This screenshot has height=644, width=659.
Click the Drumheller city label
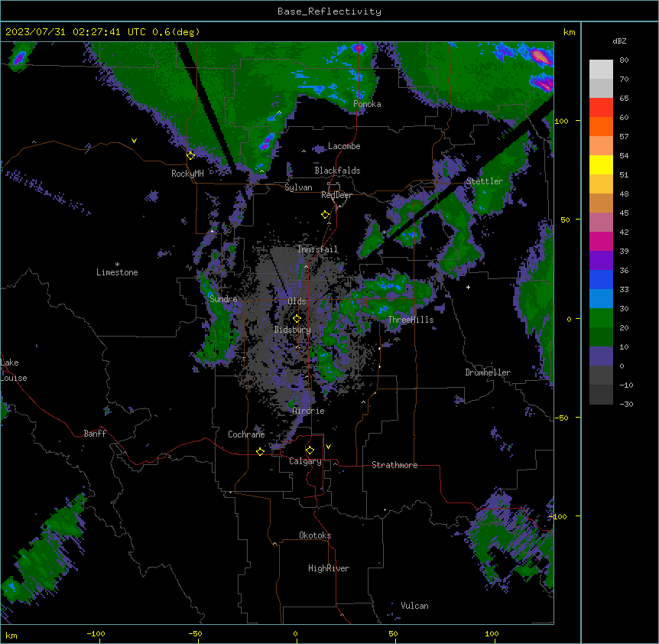click(488, 372)
